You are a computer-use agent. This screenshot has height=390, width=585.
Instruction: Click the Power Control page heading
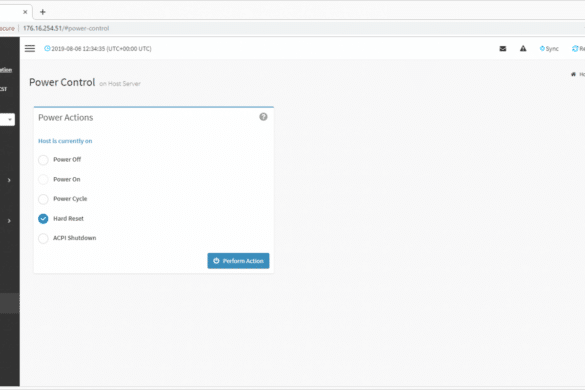pyautogui.click(x=62, y=82)
